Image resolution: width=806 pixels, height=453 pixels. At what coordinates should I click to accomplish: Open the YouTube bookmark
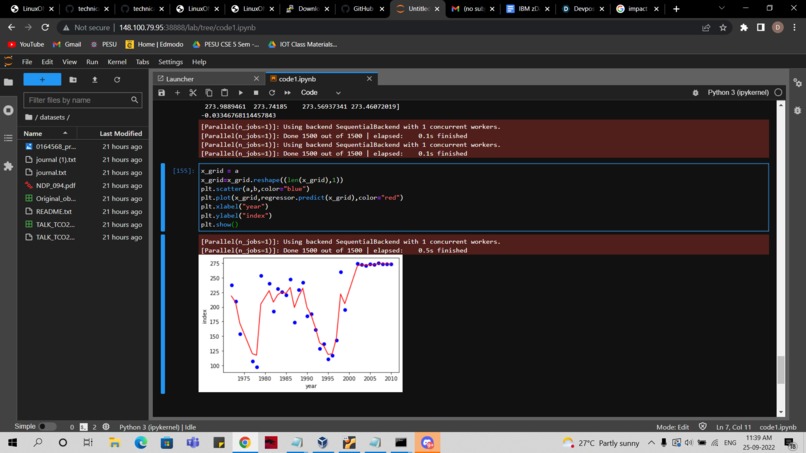pos(26,45)
